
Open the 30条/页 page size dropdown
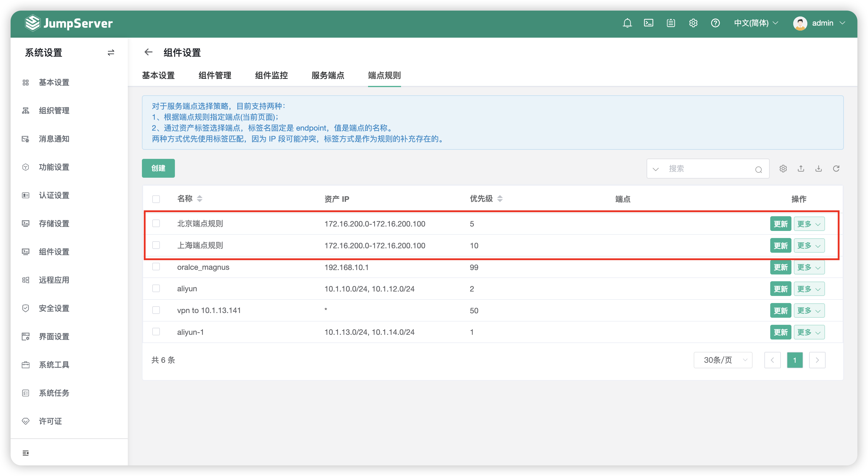pyautogui.click(x=723, y=360)
